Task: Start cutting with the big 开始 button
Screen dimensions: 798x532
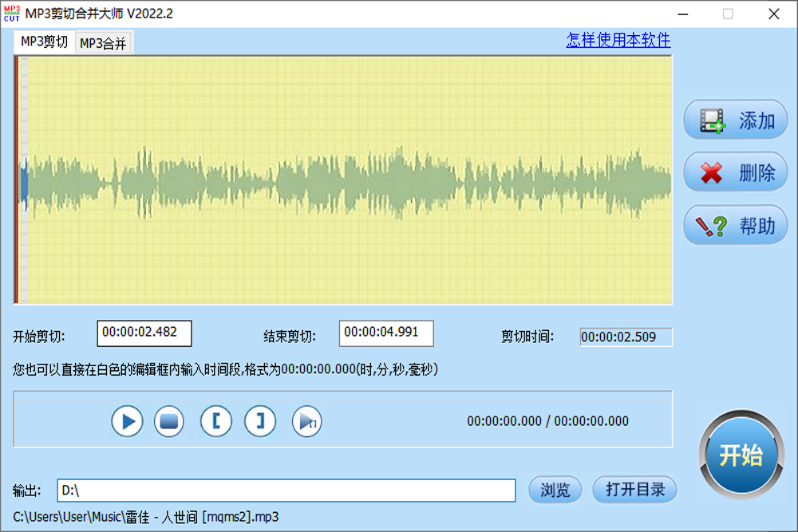Action: point(741,454)
